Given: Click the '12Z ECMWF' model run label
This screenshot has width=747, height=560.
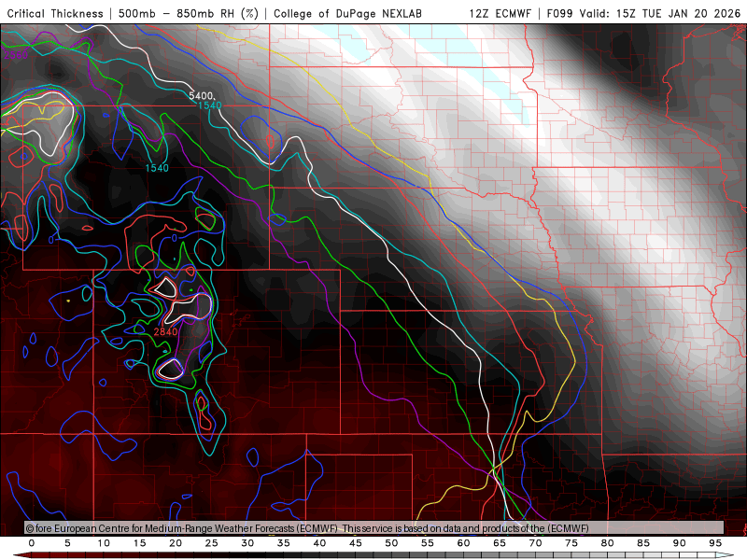Looking at the screenshot, I should (x=500, y=14).
